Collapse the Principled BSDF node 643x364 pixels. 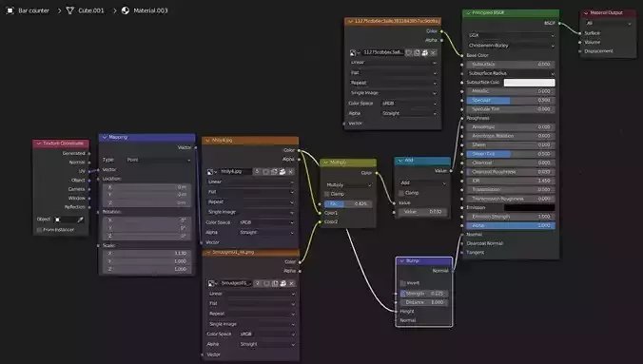point(468,13)
